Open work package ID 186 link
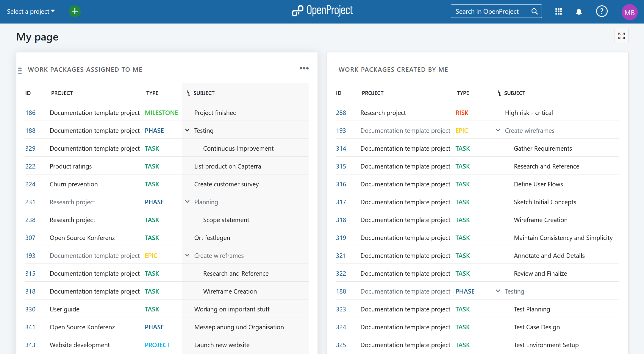Image resolution: width=644 pixels, height=354 pixels. pyautogui.click(x=30, y=113)
